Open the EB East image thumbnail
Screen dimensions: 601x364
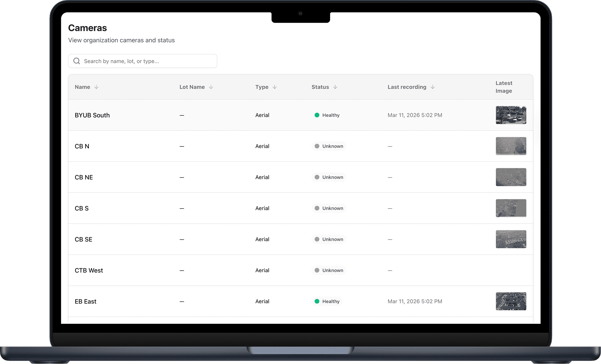pos(511,301)
